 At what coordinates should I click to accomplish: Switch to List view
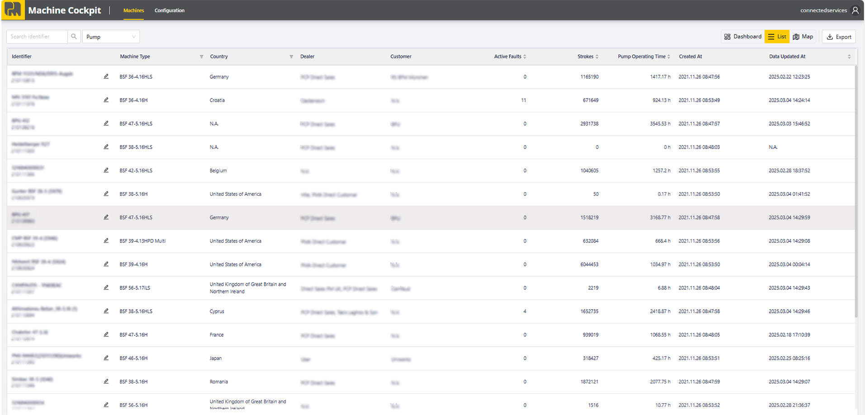[x=777, y=37]
